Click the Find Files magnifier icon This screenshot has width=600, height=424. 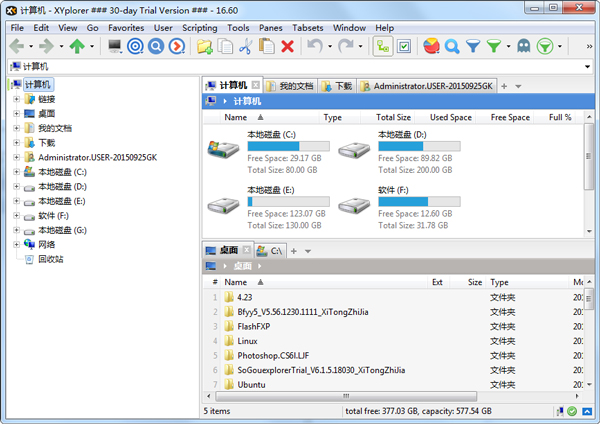pyautogui.click(x=452, y=46)
